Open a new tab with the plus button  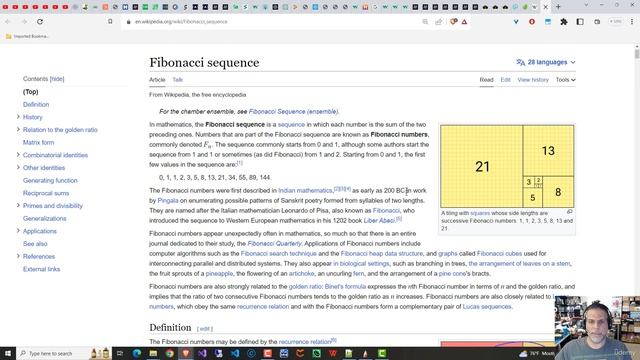[558, 7]
